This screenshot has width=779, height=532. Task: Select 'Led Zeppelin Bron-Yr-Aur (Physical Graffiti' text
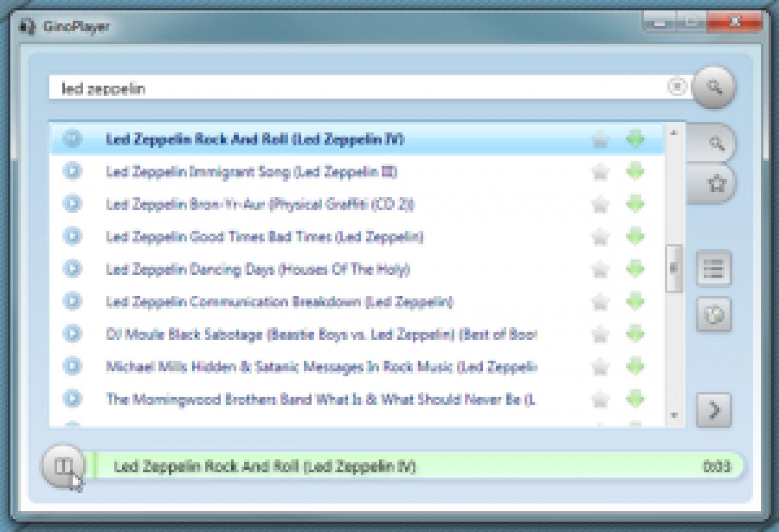pyautogui.click(x=260, y=204)
